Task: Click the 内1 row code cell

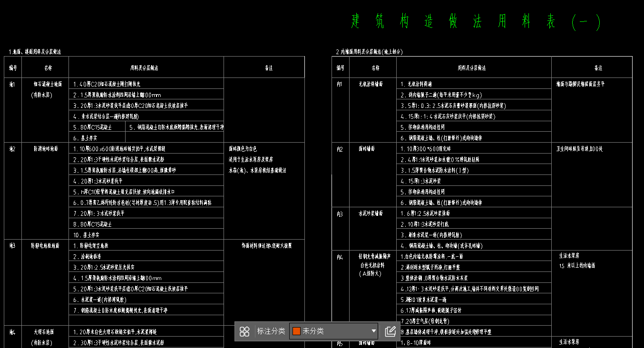Action: (x=340, y=84)
